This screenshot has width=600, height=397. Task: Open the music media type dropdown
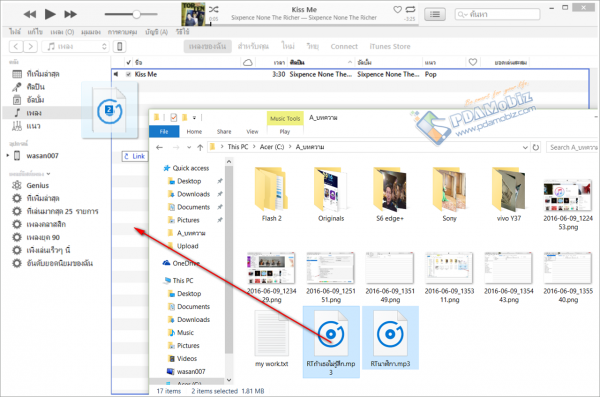point(75,47)
